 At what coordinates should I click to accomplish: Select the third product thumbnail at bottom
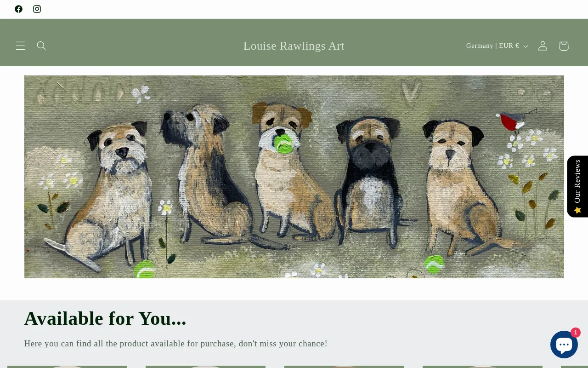pyautogui.click(x=344, y=367)
